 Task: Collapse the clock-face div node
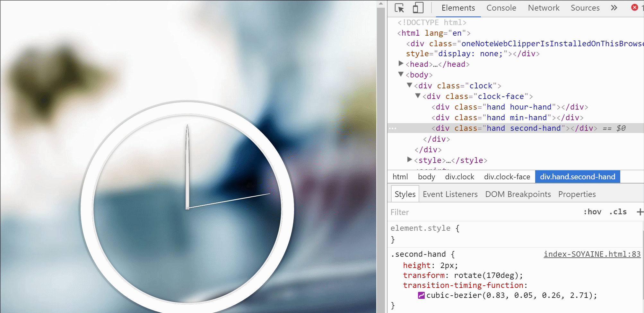pyautogui.click(x=418, y=96)
